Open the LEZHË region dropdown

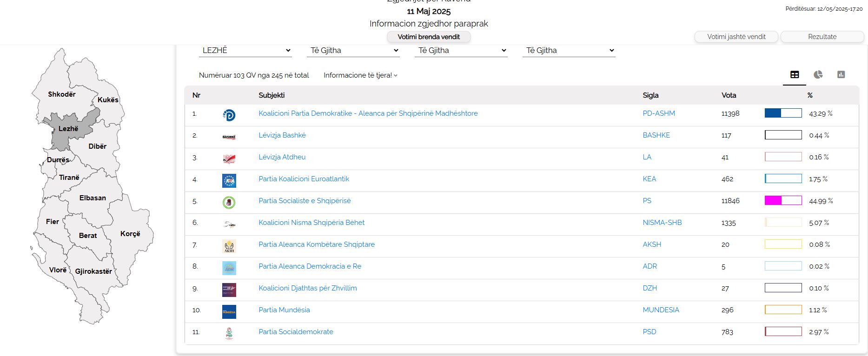pyautogui.click(x=245, y=50)
